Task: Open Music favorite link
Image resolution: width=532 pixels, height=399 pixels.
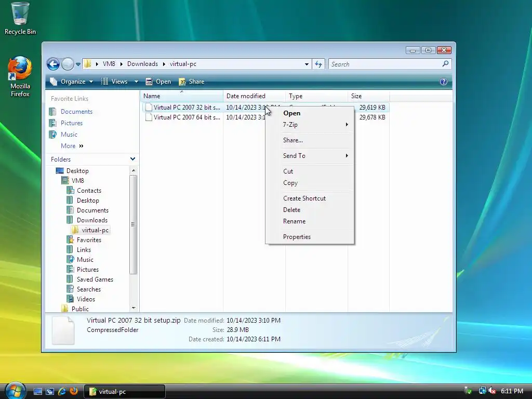Action: click(63, 135)
